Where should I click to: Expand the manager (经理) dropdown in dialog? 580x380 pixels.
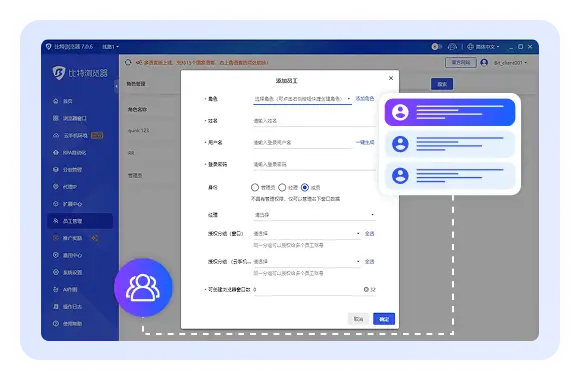pos(314,215)
